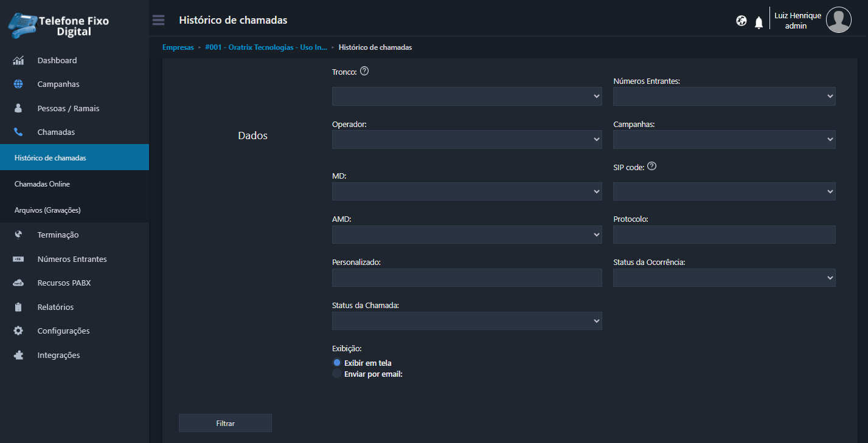Click the Integrações puzzle piece icon
The height and width of the screenshot is (443, 868).
click(x=18, y=355)
